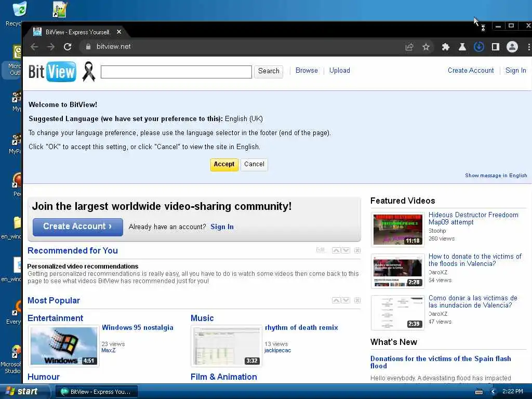Select the BitView - Express Yourself tab
Image resolution: width=532 pixels, height=399 pixels.
pyautogui.click(x=78, y=32)
